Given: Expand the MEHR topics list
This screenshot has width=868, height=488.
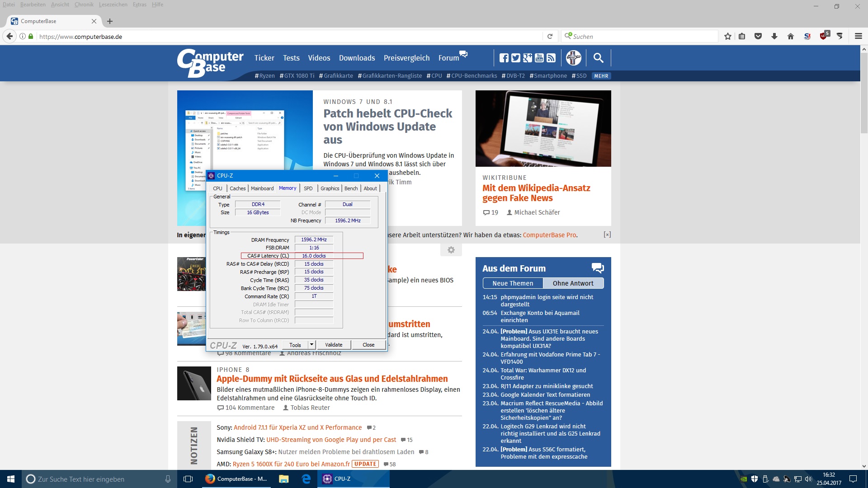Looking at the screenshot, I should point(601,76).
